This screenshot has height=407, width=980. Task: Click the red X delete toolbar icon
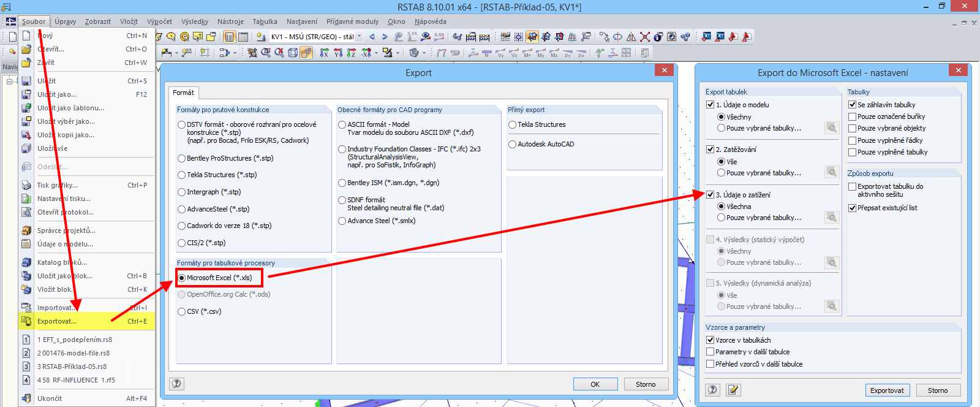pyautogui.click(x=645, y=37)
